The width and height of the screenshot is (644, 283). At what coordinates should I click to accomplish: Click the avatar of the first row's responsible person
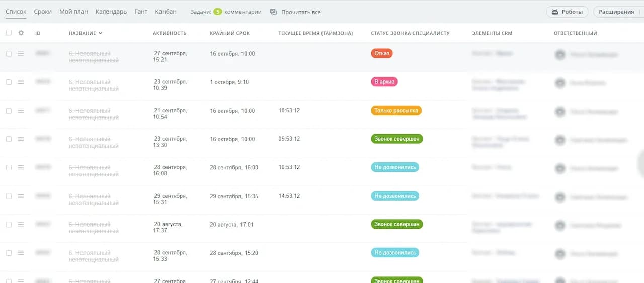pos(560,55)
